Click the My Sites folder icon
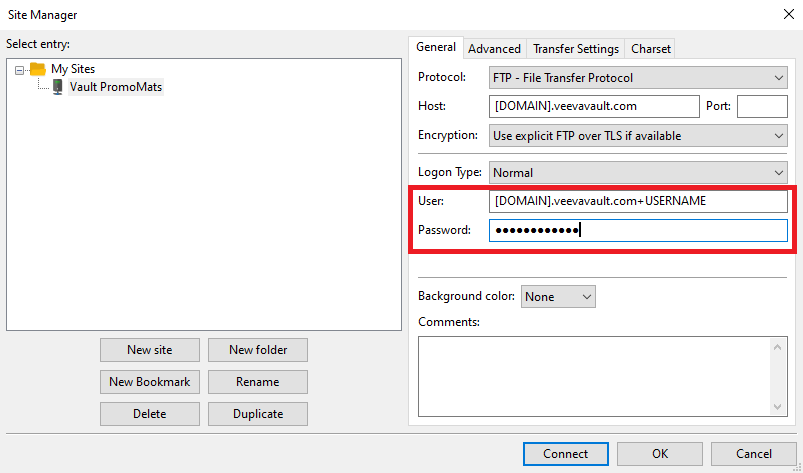The width and height of the screenshot is (803, 473). (37, 69)
